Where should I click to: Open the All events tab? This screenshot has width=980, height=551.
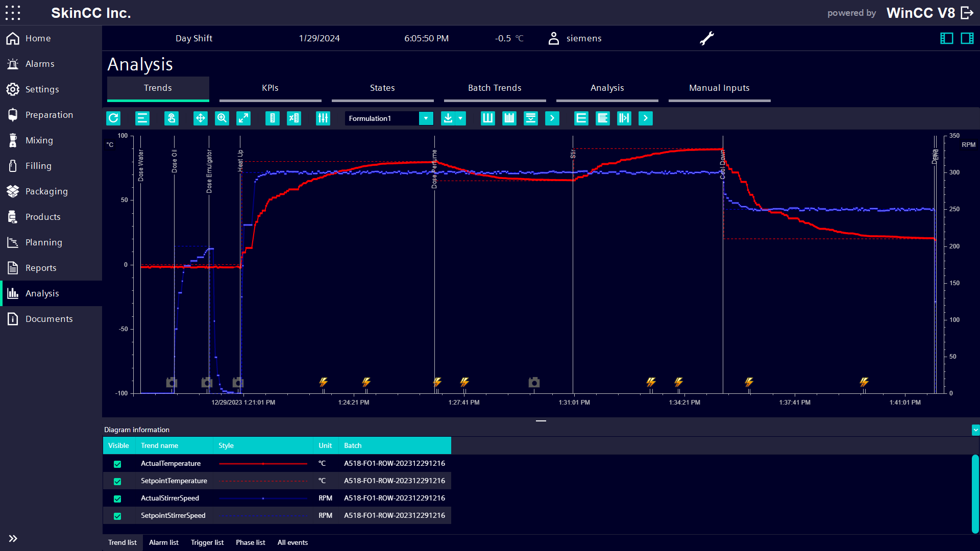(293, 542)
